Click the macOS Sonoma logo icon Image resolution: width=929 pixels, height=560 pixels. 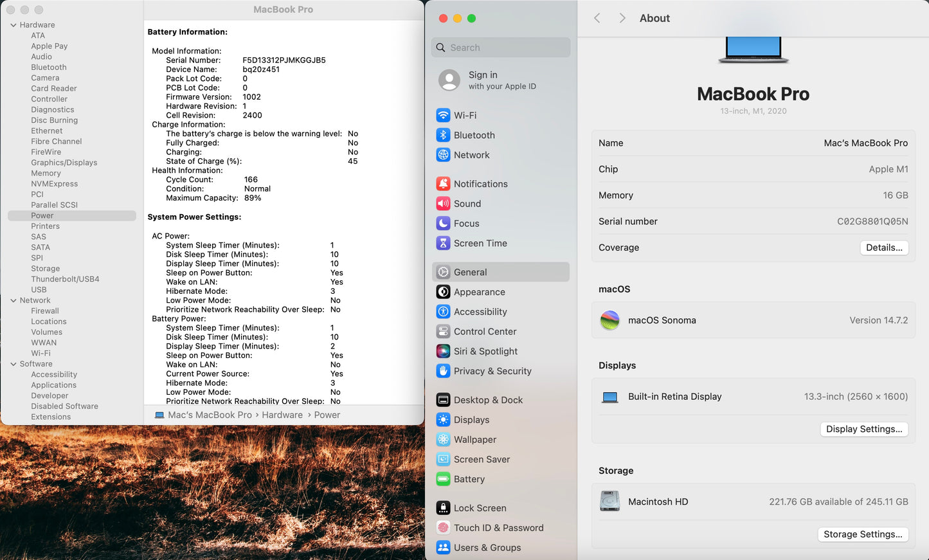click(x=609, y=320)
